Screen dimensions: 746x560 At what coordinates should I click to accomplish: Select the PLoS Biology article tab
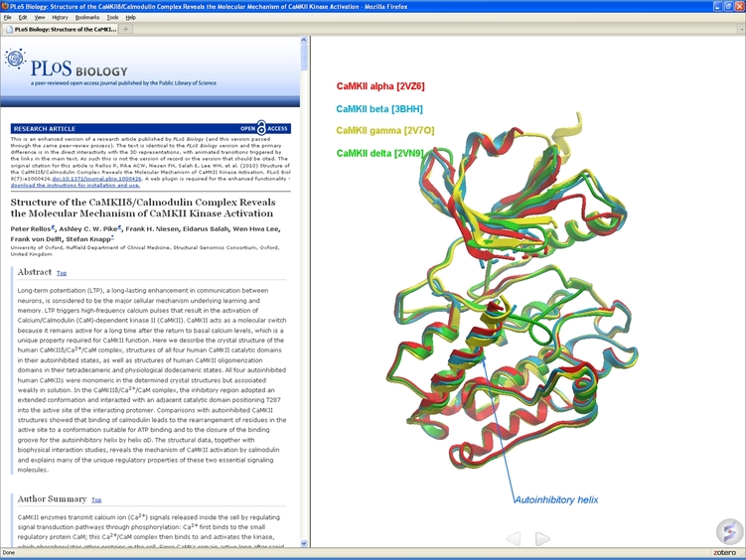pos(60,29)
